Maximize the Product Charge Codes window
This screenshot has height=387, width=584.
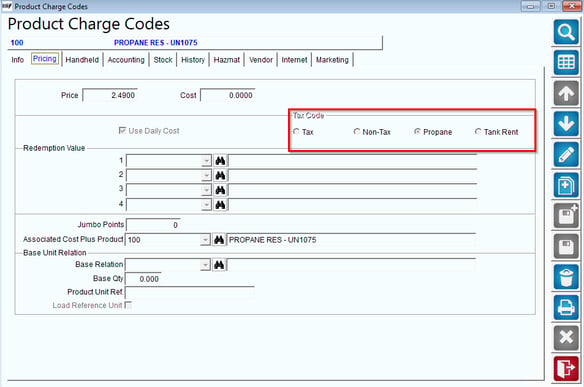[x=551, y=6]
